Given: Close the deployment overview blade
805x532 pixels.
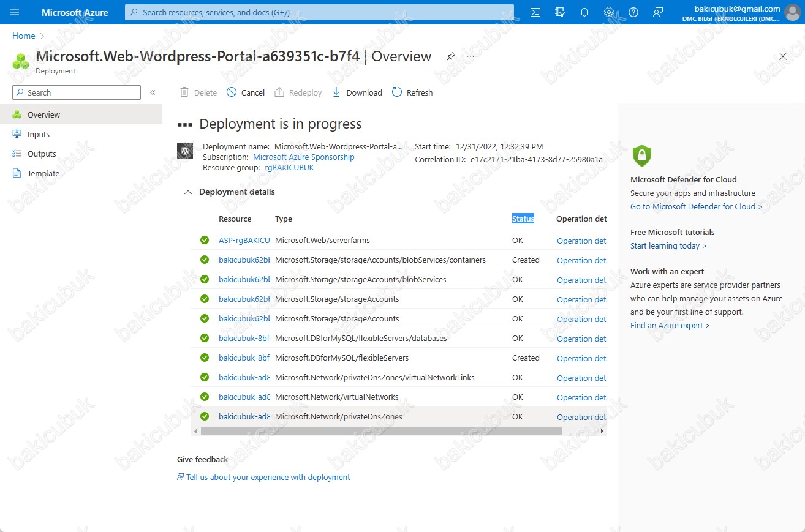Looking at the screenshot, I should (782, 56).
